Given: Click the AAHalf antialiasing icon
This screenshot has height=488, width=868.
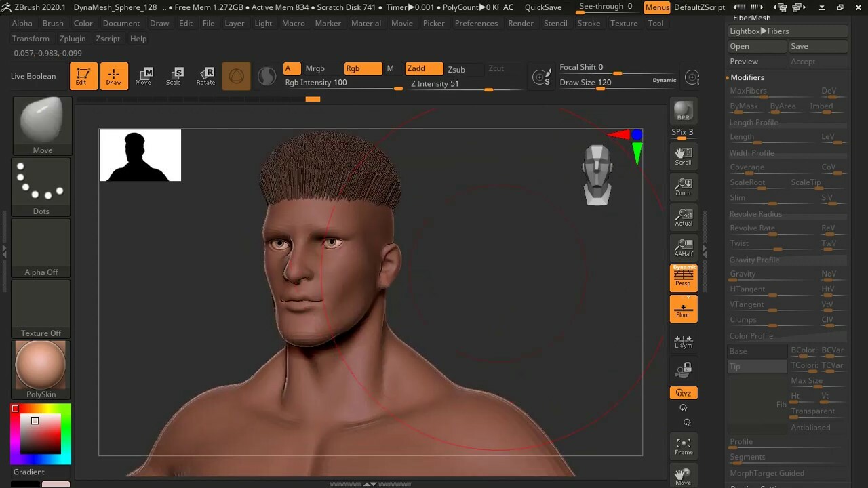Looking at the screenshot, I should pyautogui.click(x=683, y=247).
